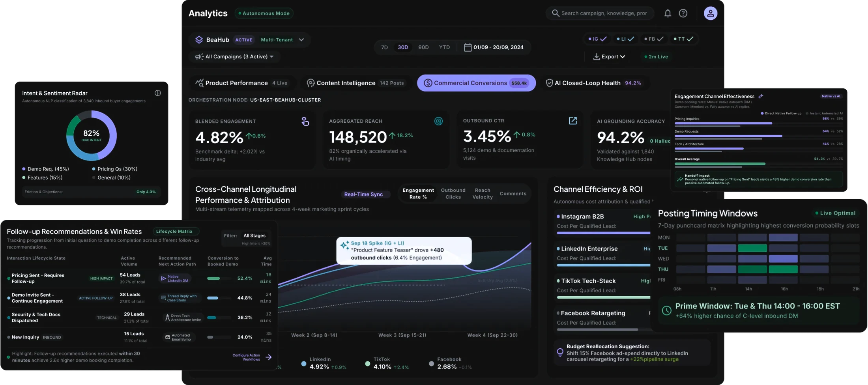
Task: Toggle the Native vs AI badge
Action: [831, 96]
